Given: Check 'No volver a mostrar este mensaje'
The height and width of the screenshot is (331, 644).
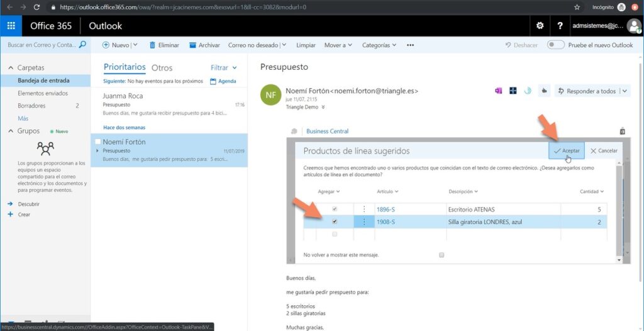Looking at the screenshot, I should tap(441, 255).
